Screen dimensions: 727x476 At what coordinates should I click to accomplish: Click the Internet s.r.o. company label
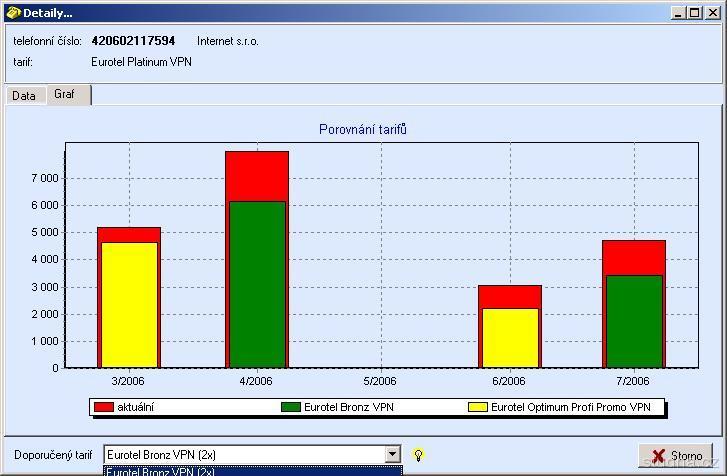click(x=228, y=41)
